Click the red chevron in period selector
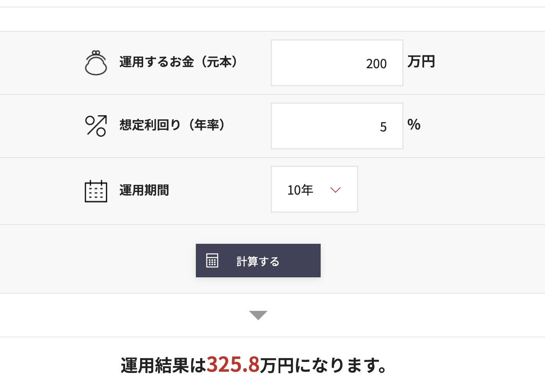This screenshot has width=545, height=392. (x=336, y=190)
